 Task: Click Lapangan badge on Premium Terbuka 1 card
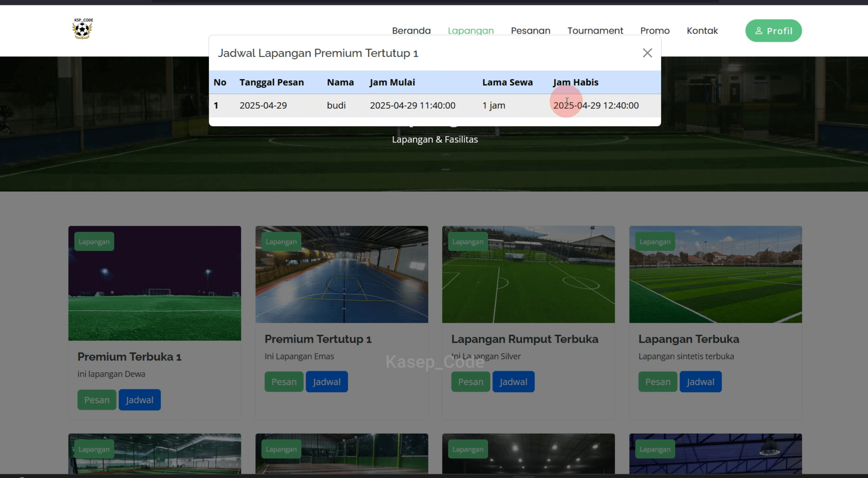pos(94,241)
